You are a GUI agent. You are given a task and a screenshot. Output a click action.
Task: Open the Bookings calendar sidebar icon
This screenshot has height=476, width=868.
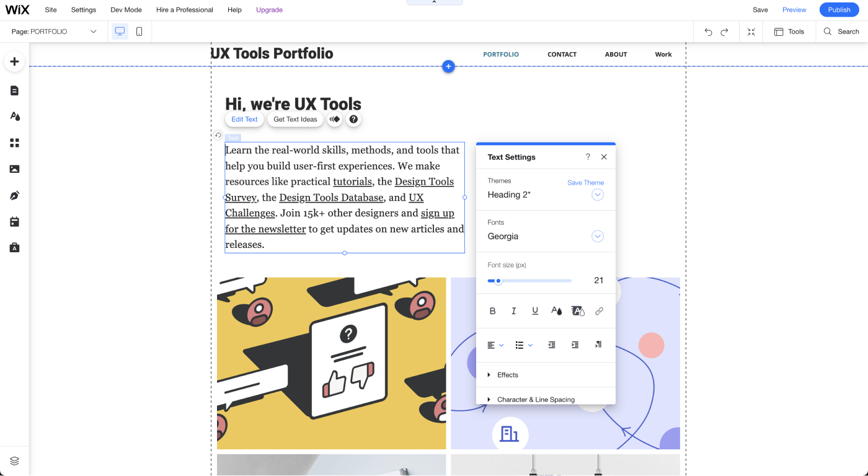[14, 222]
